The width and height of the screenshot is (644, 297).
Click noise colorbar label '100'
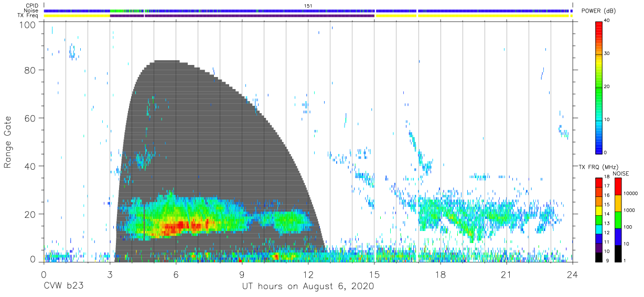(627, 227)
